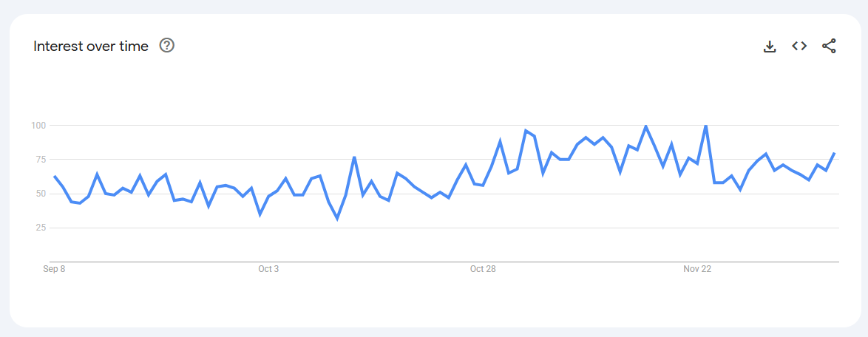Click the line point directly above Oct 28

click(x=483, y=184)
